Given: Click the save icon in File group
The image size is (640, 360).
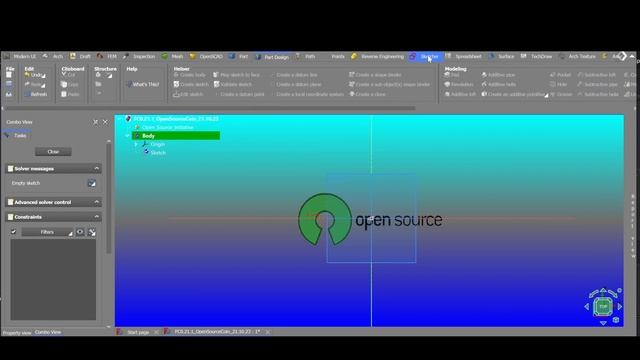Looking at the screenshot, I should point(9,84).
